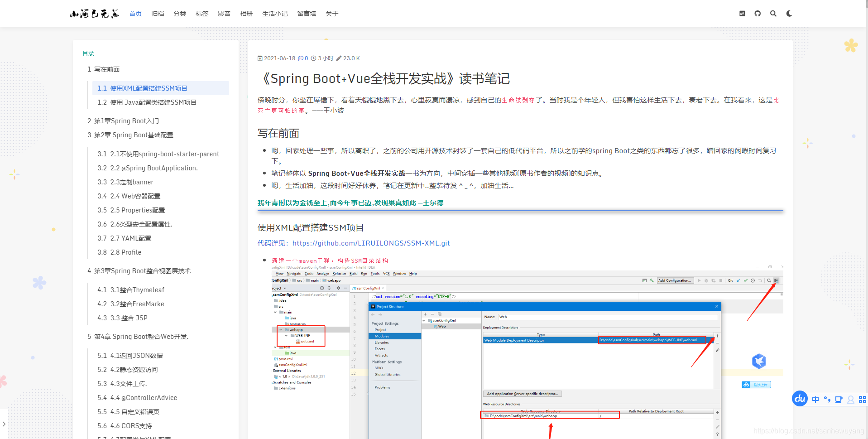868x439 pixels.
Task: Click the site logo in the header
Action: tap(95, 14)
